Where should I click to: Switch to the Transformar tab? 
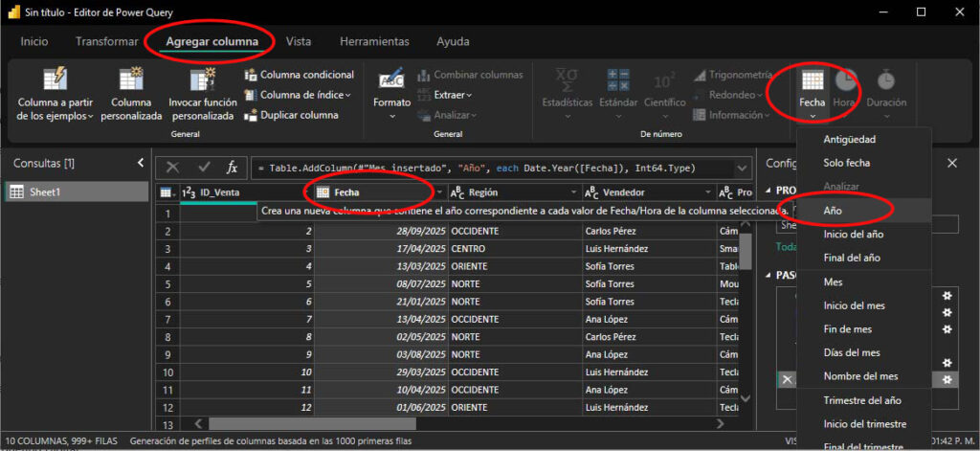coord(107,42)
